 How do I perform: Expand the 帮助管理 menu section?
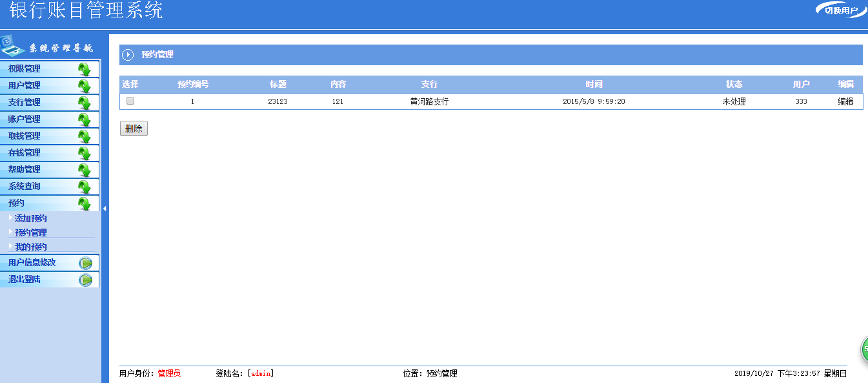click(50, 169)
